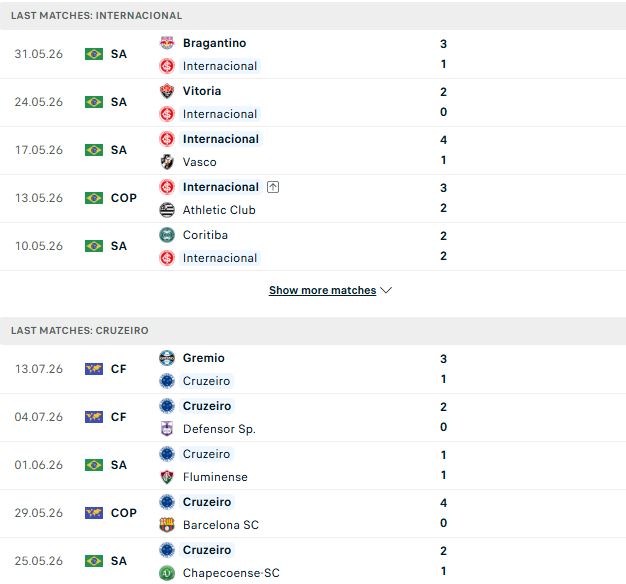Open the Internacional vs Vasco 17.05.26 match
Viewport: 626px width, 584px height.
(313, 150)
